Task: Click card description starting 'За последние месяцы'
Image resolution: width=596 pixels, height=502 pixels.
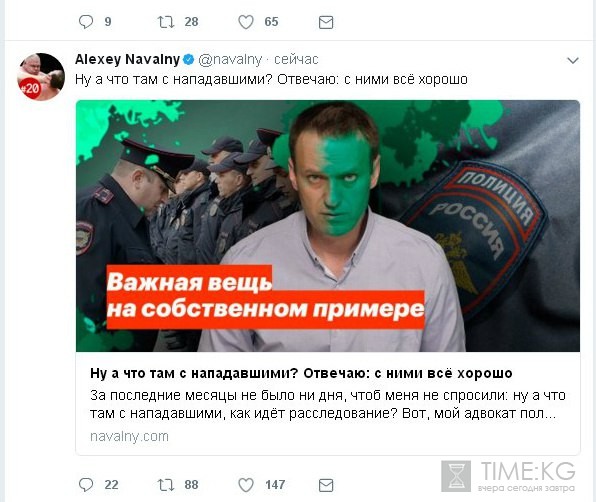Action: coord(328,404)
